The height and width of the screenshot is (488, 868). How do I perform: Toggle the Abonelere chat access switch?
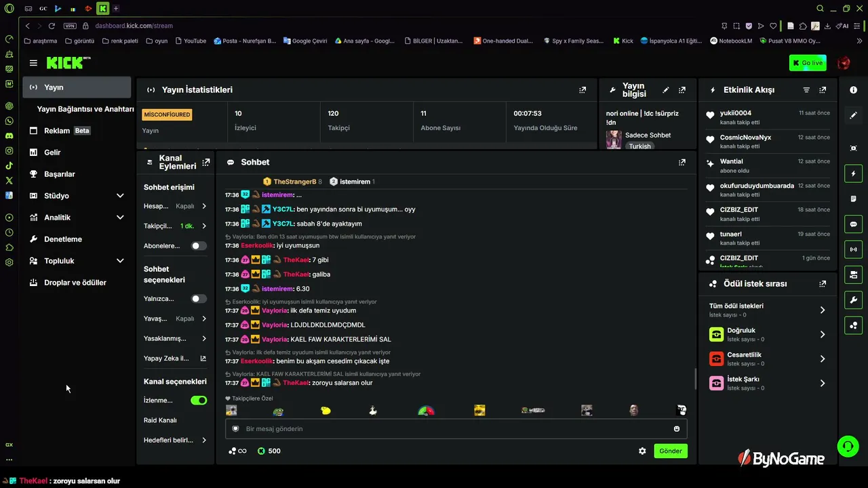tap(199, 246)
